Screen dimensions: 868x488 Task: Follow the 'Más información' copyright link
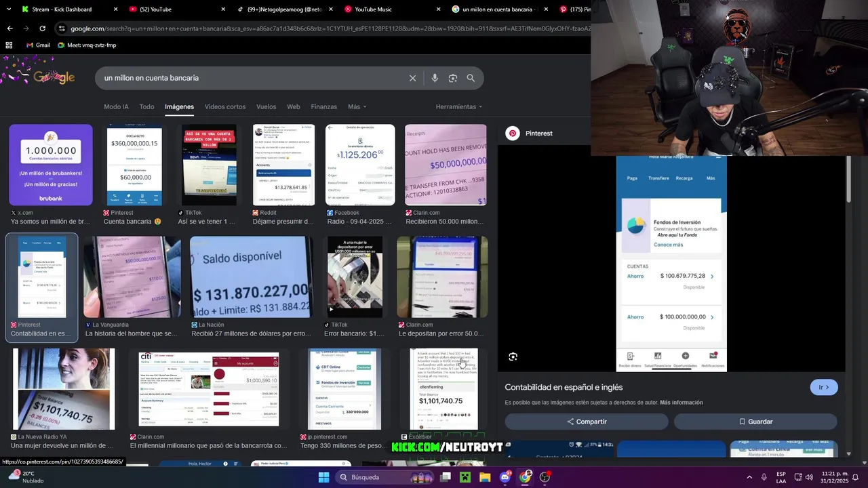pyautogui.click(x=681, y=403)
